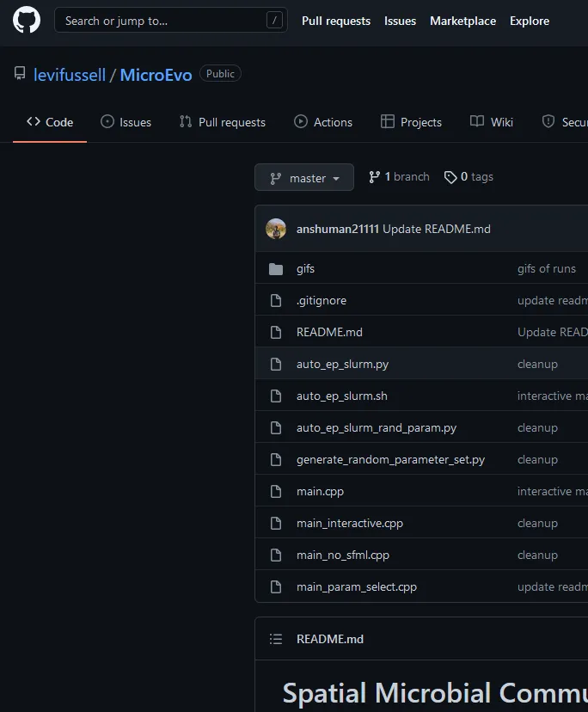Screen dimensions: 588x712
Task: Open the levifussell owner link
Action: pyautogui.click(x=70, y=75)
